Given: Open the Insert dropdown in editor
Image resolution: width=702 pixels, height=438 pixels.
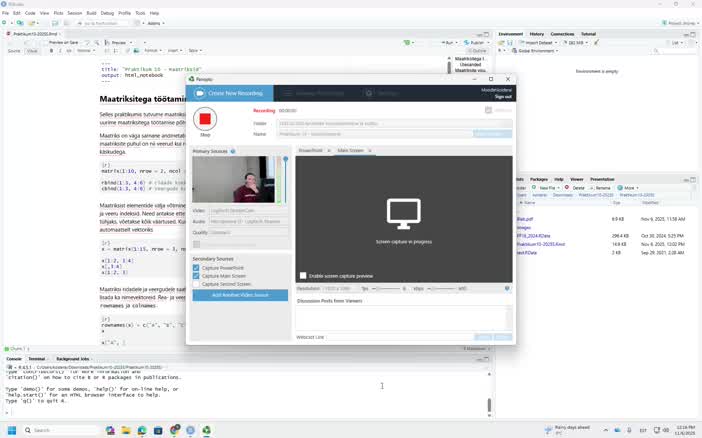Looking at the screenshot, I should (x=175, y=51).
